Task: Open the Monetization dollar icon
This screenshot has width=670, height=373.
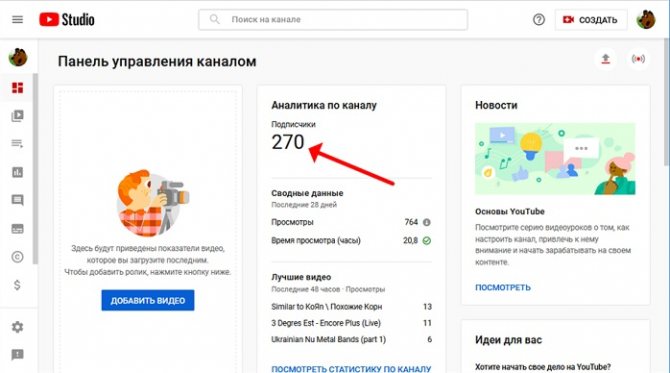Action: [18, 285]
